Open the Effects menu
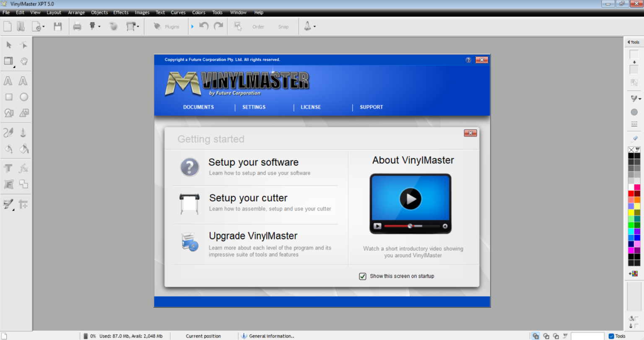This screenshot has width=644, height=340. 121,13
